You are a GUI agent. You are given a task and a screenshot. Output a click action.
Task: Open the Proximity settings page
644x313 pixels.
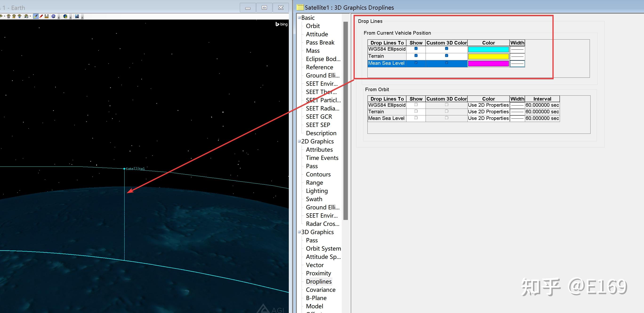click(318, 273)
